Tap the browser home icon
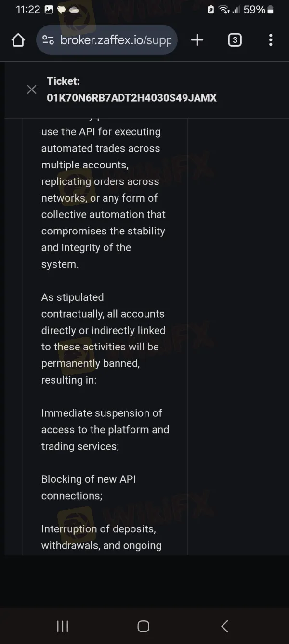 tap(18, 40)
